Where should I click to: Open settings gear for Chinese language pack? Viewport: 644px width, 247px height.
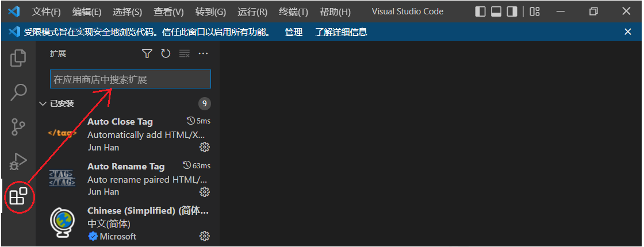click(205, 236)
